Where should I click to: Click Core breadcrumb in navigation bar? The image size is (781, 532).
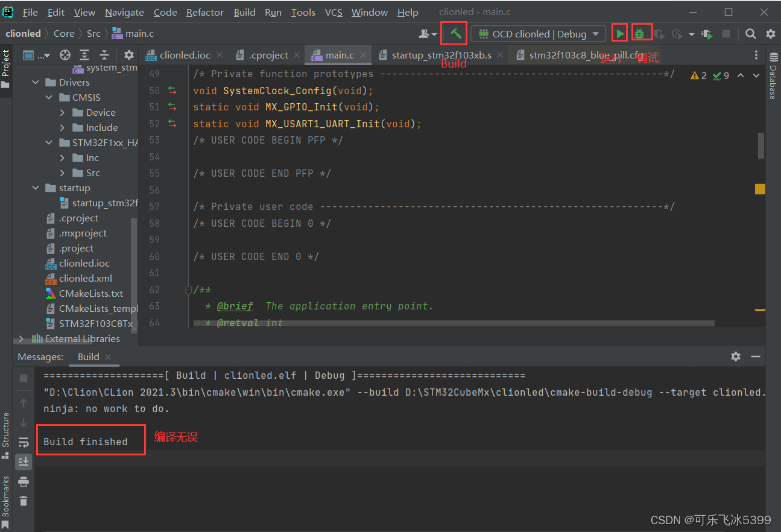pos(64,34)
